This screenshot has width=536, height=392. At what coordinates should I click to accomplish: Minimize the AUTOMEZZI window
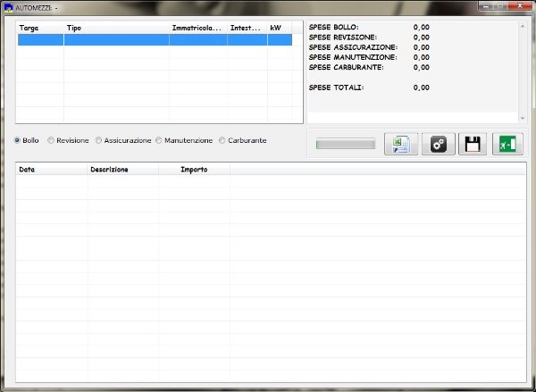click(x=486, y=6)
